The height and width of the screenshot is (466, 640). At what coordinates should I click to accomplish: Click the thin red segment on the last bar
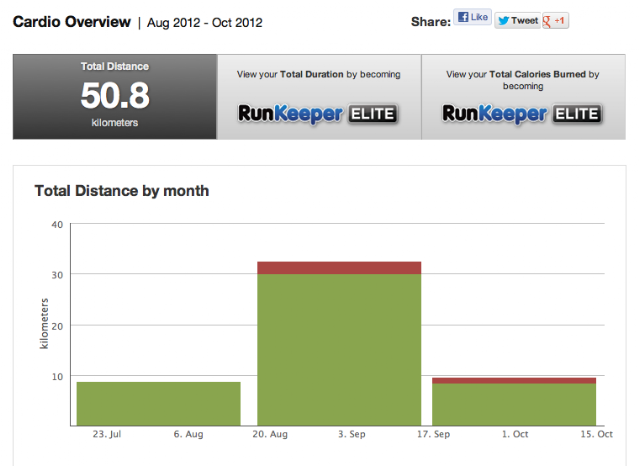tap(514, 381)
